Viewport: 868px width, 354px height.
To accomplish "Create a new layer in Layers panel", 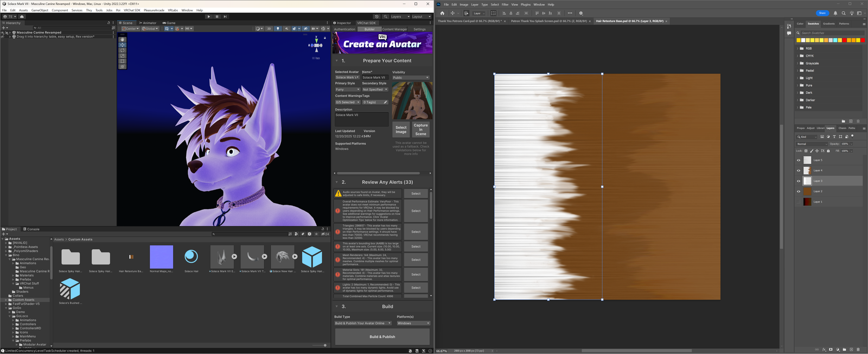I will tap(851, 350).
